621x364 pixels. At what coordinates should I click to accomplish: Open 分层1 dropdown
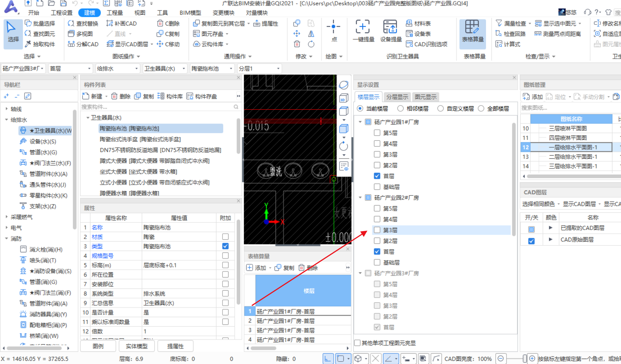coord(259,68)
